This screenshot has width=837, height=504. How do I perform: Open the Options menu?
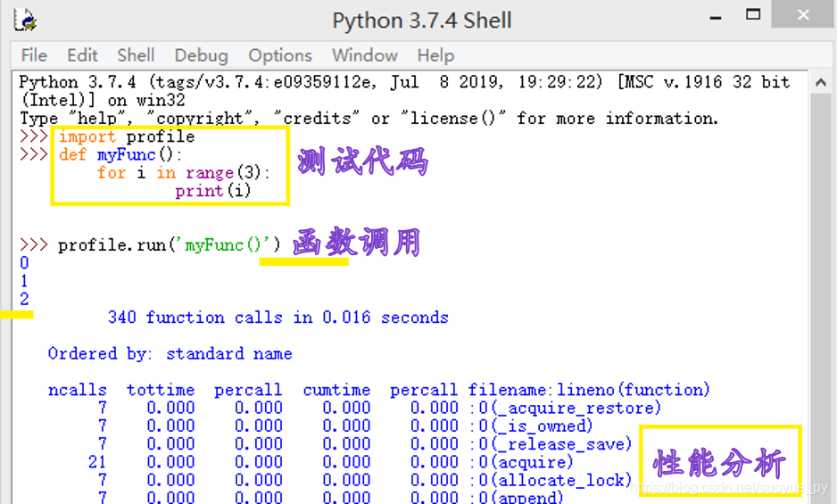click(280, 55)
